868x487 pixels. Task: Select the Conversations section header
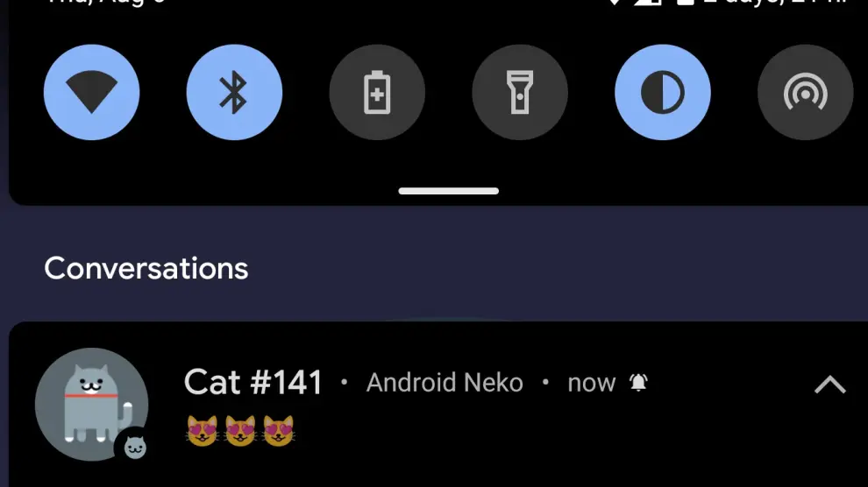point(146,269)
